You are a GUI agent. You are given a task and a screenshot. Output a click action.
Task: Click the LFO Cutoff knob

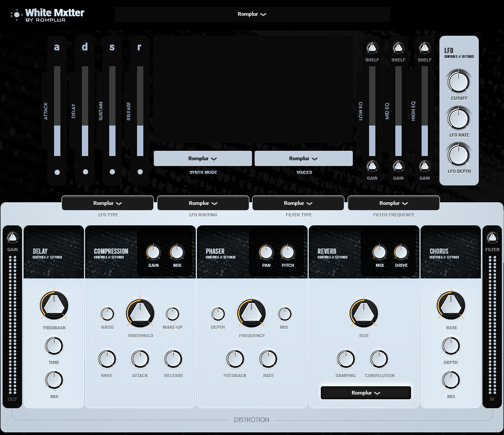tap(459, 82)
